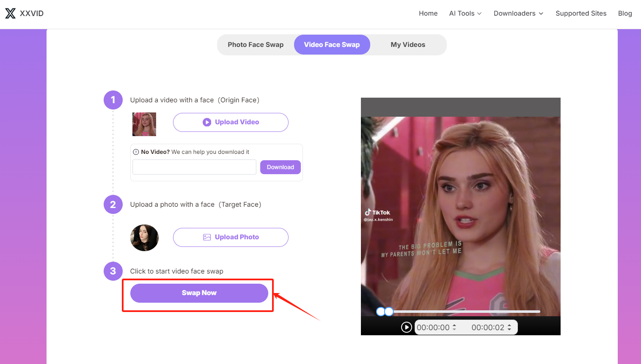Switch to the Photo Face Swap tab

pyautogui.click(x=256, y=44)
